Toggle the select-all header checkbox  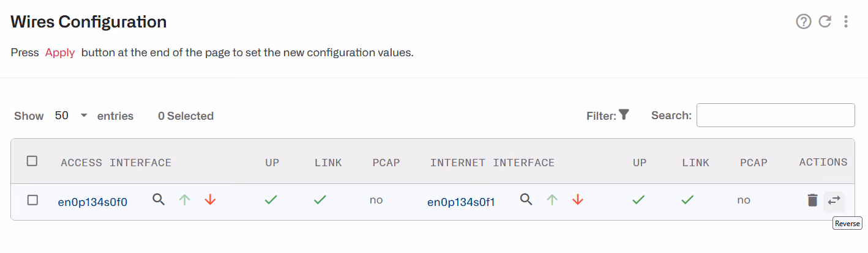pos(32,161)
